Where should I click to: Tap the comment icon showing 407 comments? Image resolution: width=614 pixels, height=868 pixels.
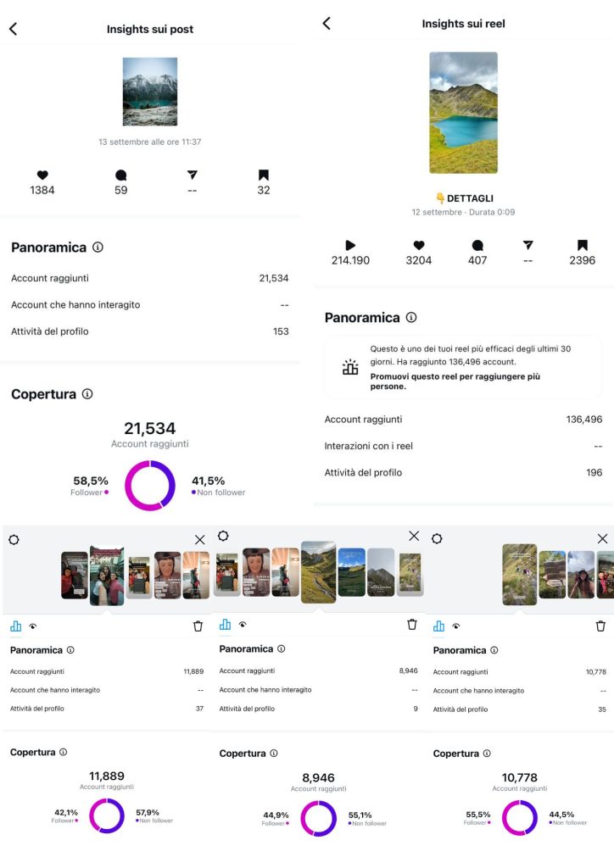477,245
